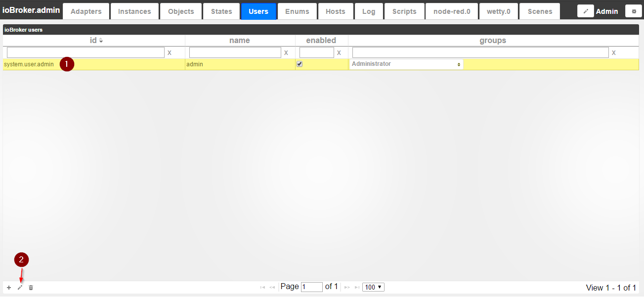Clear the enabled filter with X

point(339,52)
